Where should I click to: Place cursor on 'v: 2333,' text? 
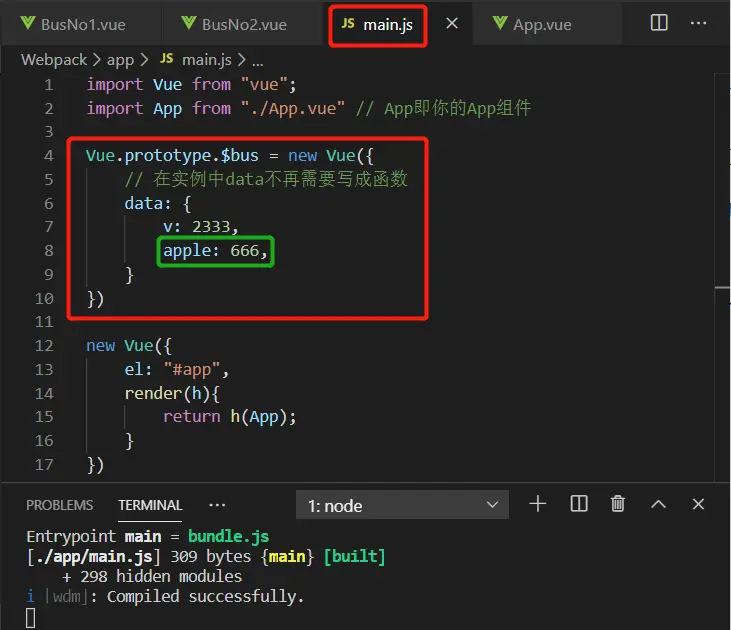coord(201,227)
